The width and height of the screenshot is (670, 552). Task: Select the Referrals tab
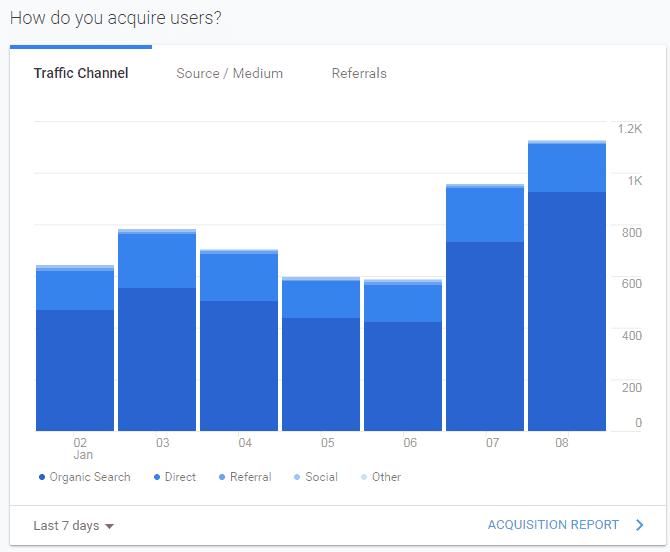[359, 73]
